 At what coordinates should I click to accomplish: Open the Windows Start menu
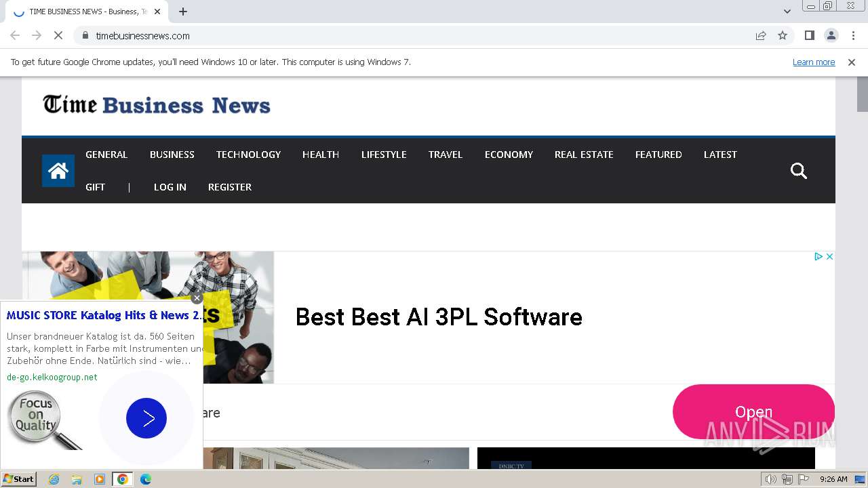coord(19,479)
